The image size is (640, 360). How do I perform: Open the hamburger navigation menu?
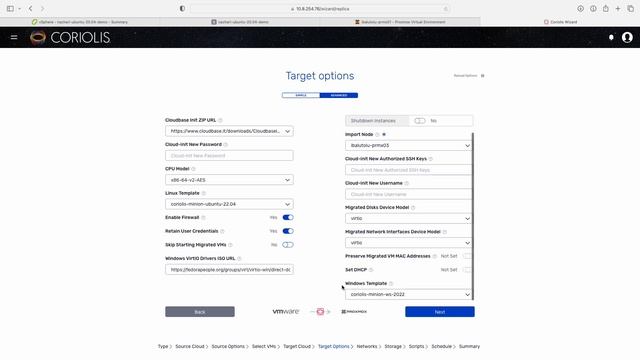pyautogui.click(x=14, y=37)
